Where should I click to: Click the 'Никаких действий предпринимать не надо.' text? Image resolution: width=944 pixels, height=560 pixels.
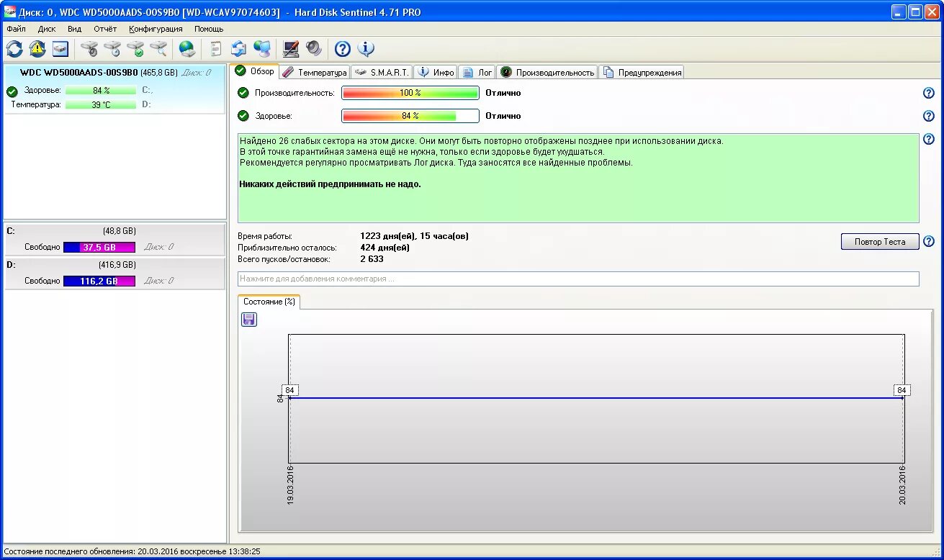coord(330,184)
